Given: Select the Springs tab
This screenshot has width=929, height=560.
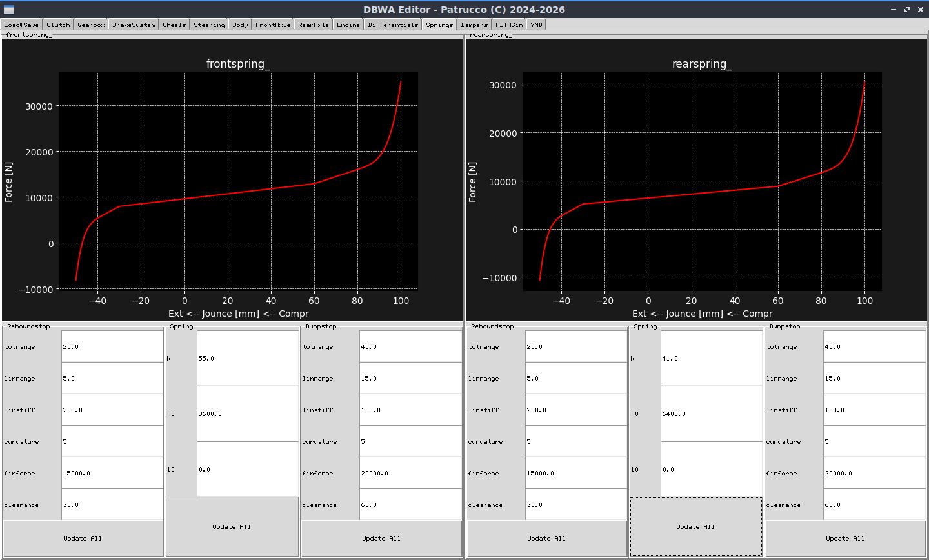Looking at the screenshot, I should point(439,25).
